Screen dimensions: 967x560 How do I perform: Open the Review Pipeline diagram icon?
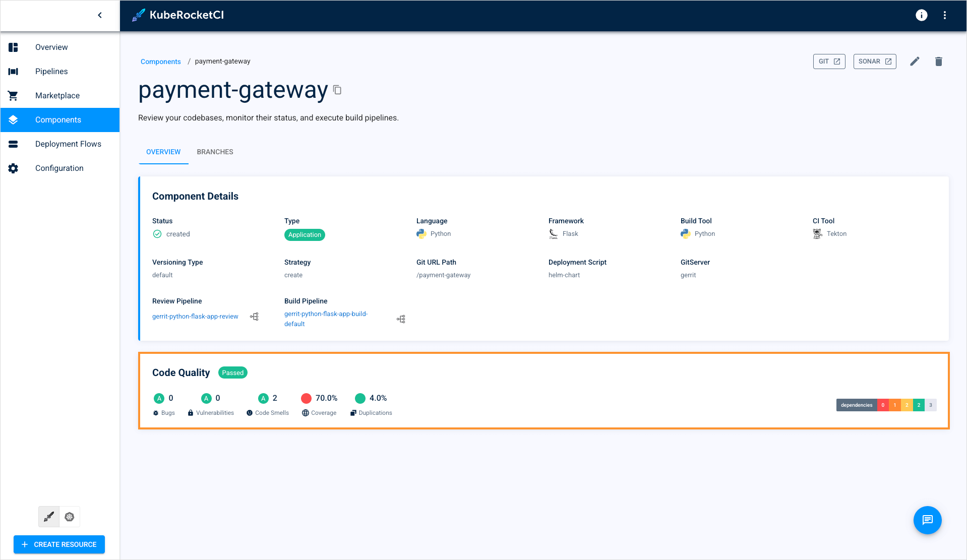pos(255,316)
